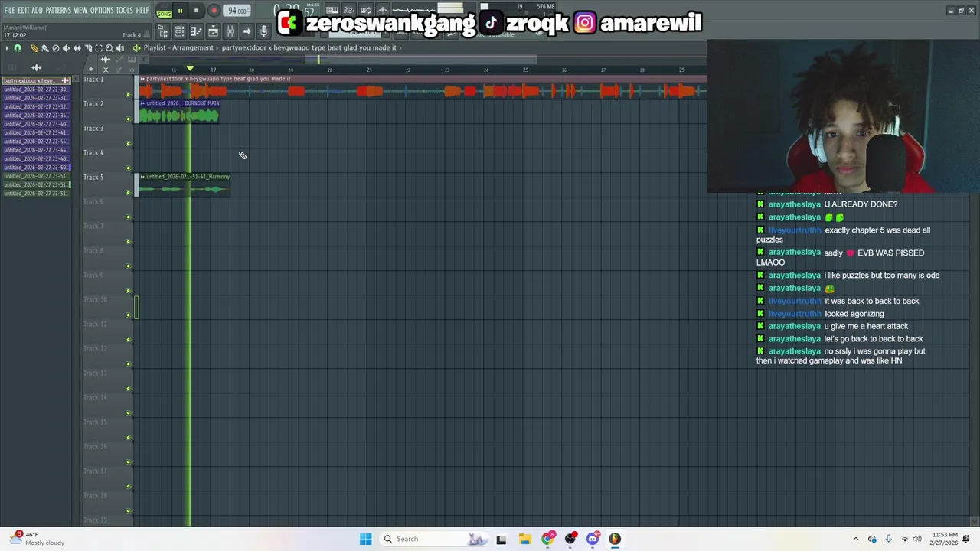Click the Playlist - Arrangement breadcrumb
The width and height of the screenshot is (980, 551).
click(x=178, y=47)
